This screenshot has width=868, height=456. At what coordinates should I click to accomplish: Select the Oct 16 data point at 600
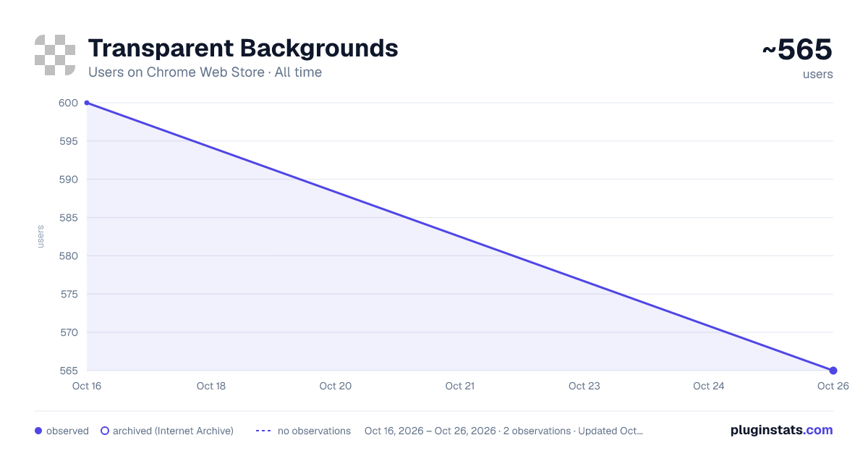87,103
